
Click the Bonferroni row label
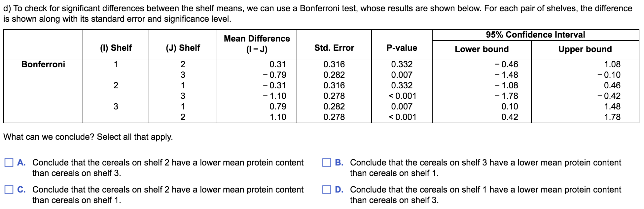(x=43, y=64)
